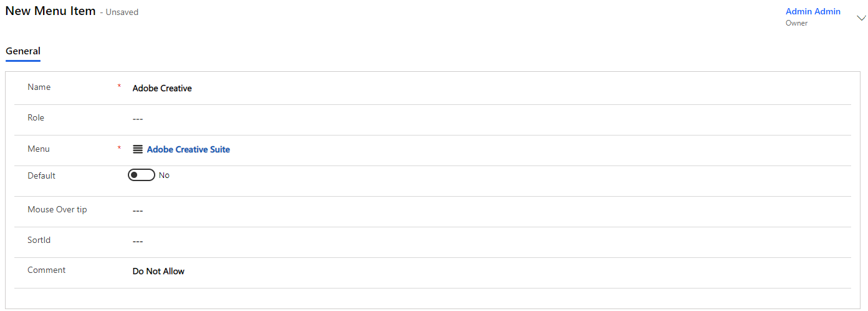
Task: Open the Admin Admin owner link
Action: 813,11
